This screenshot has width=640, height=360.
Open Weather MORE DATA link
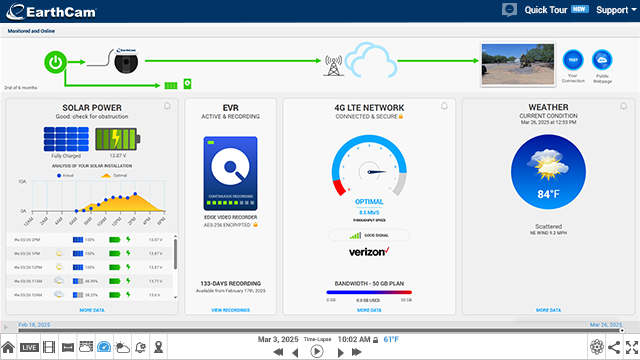coord(548,310)
